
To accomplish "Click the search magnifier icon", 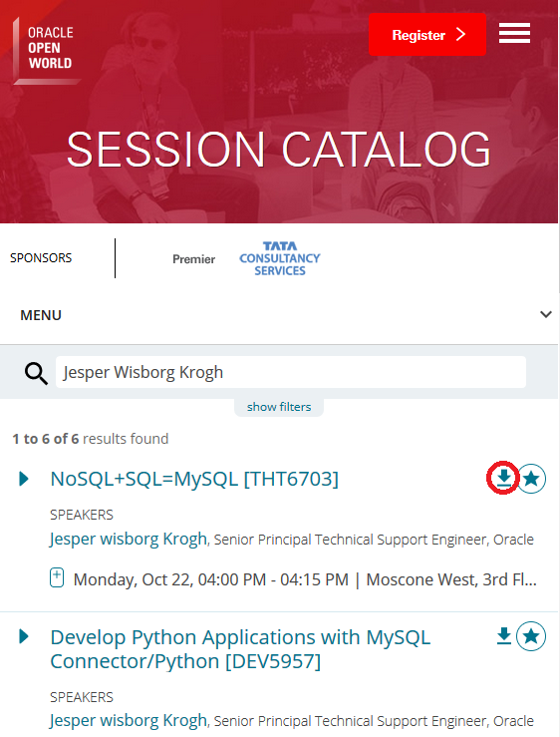I will [36, 374].
